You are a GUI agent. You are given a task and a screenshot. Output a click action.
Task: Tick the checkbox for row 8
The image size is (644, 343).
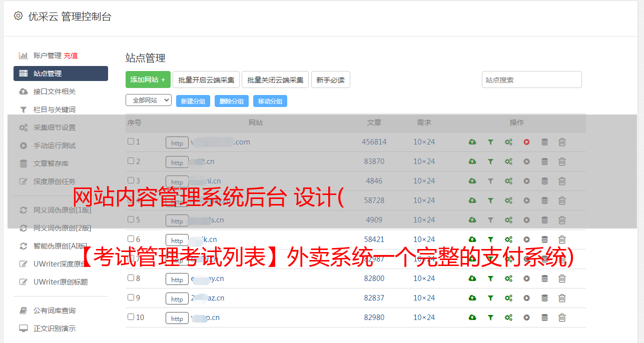131,277
